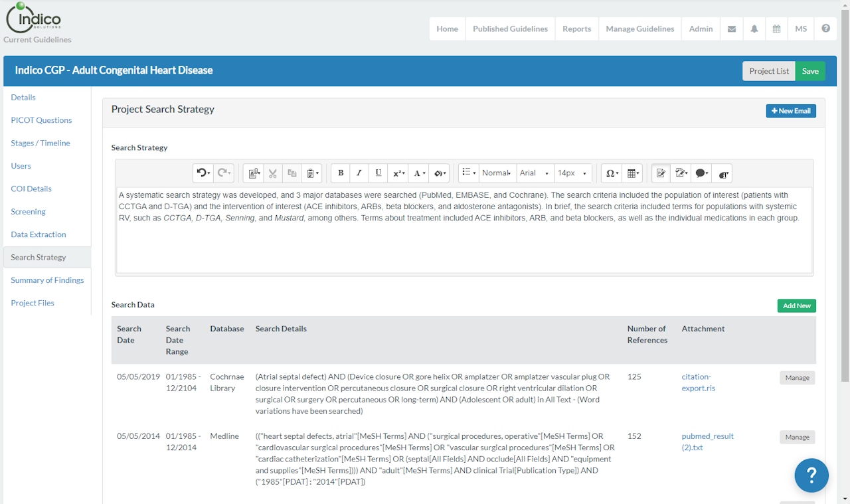This screenshot has height=504, width=850.
Task: Toggle underline formatting
Action: pyautogui.click(x=379, y=173)
